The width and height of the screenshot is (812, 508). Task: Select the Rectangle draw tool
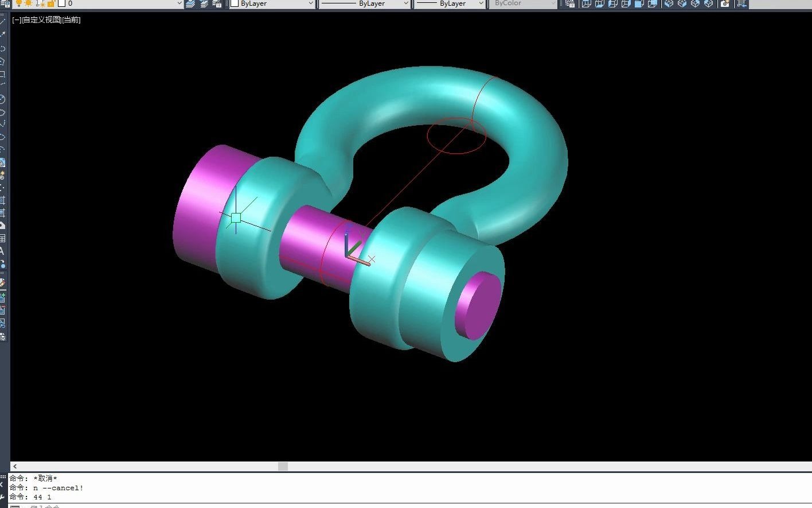coord(3,74)
